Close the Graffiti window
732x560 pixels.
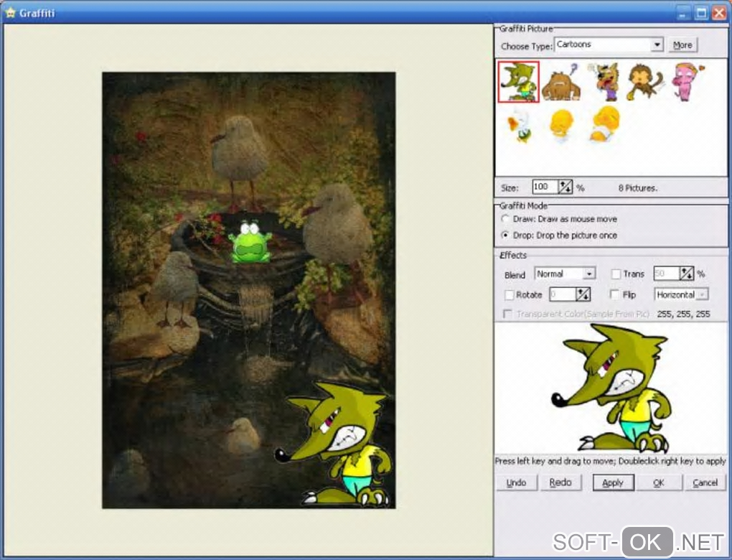click(719, 13)
